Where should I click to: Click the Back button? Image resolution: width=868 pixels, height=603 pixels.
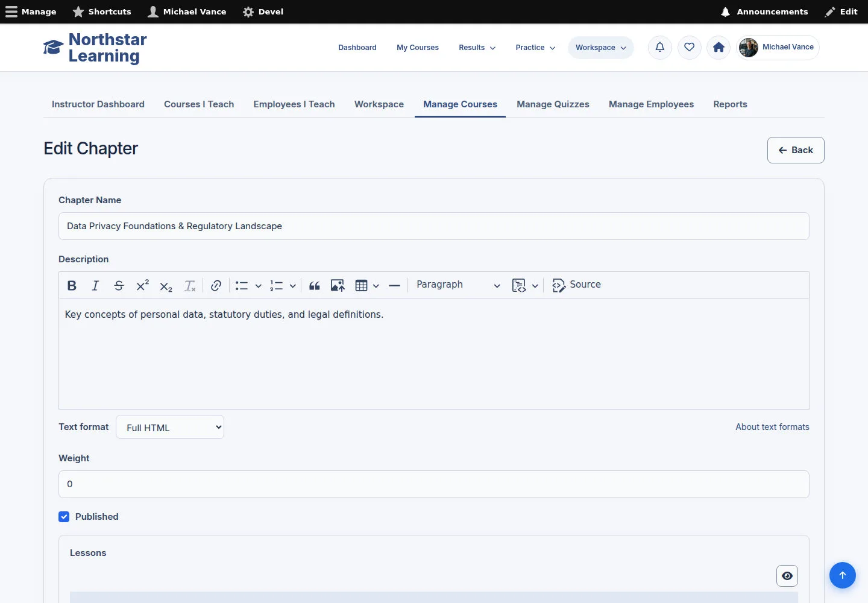pos(796,150)
